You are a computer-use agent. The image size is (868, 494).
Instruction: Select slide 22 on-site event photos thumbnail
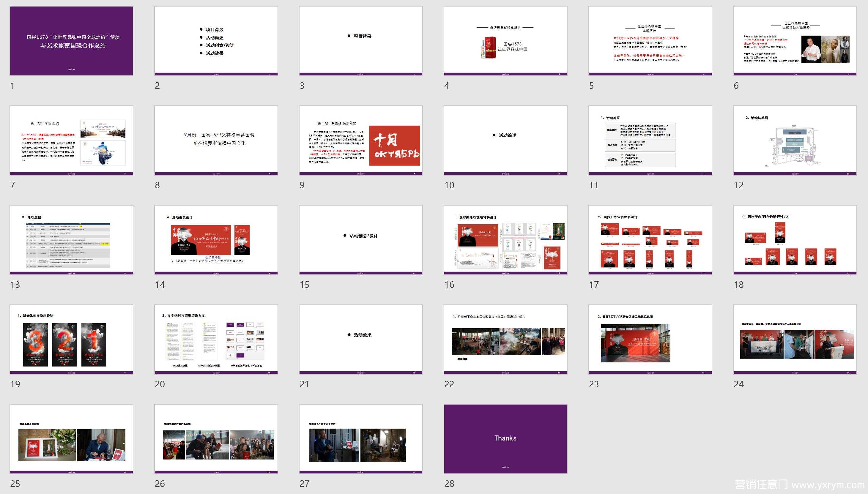(x=505, y=339)
